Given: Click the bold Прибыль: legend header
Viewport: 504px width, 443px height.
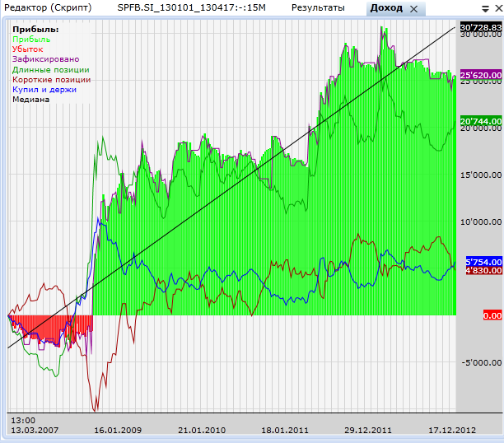Looking at the screenshot, I should [35, 30].
